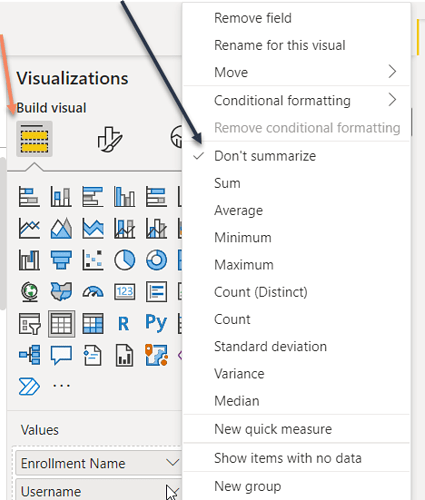Expand the Move submenu
The width and height of the screenshot is (425, 500).
[297, 72]
